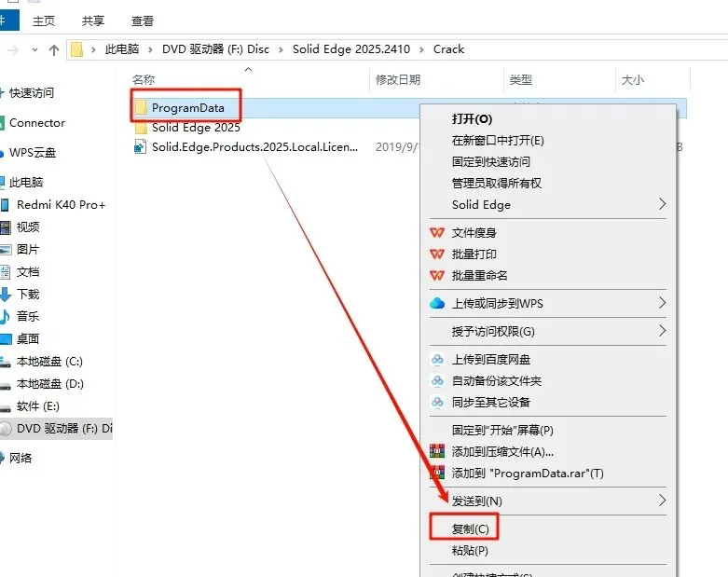Screen dimensions: 728x577
Task: Choose 复制(C) from context menu
Action: point(471,529)
